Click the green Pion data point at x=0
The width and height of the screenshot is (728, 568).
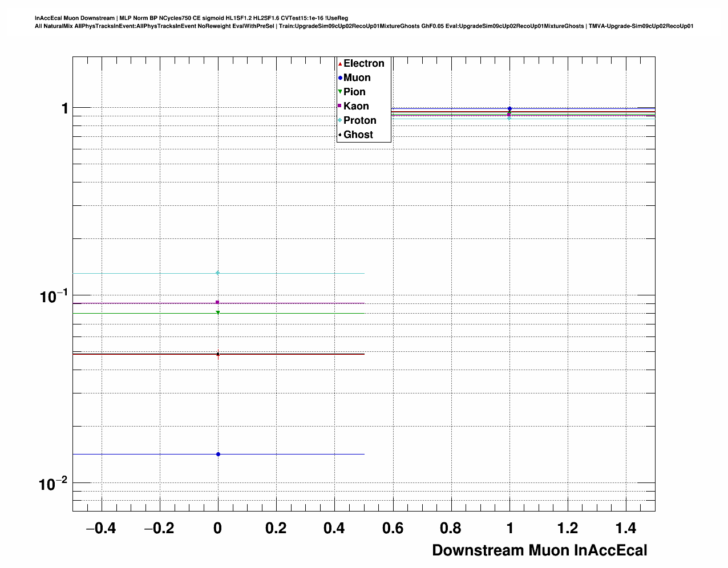(x=218, y=313)
